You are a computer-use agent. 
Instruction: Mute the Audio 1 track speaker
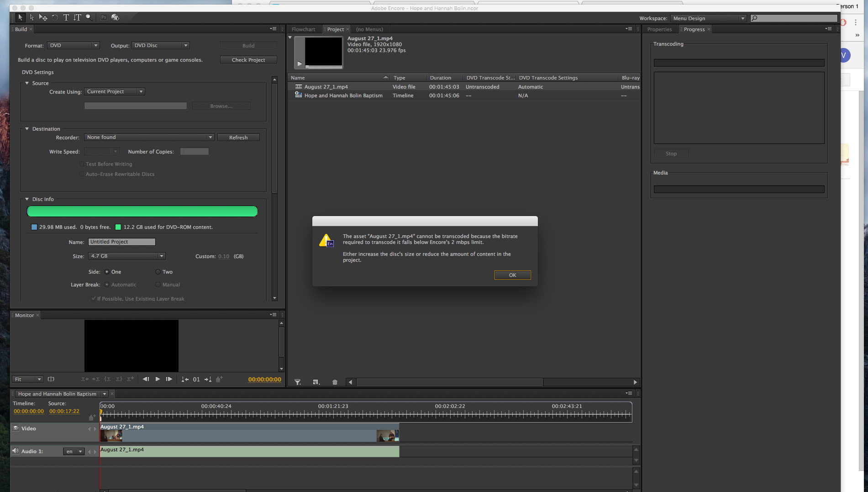click(x=16, y=451)
